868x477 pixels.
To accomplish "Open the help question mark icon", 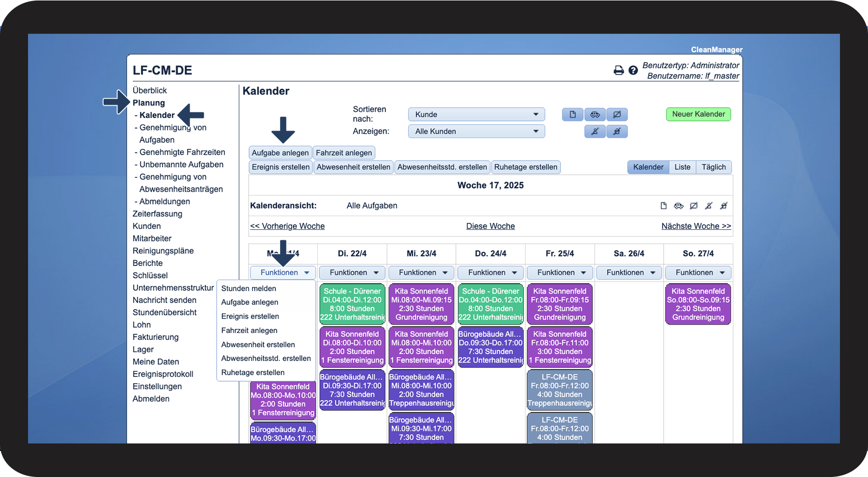I will (x=633, y=70).
